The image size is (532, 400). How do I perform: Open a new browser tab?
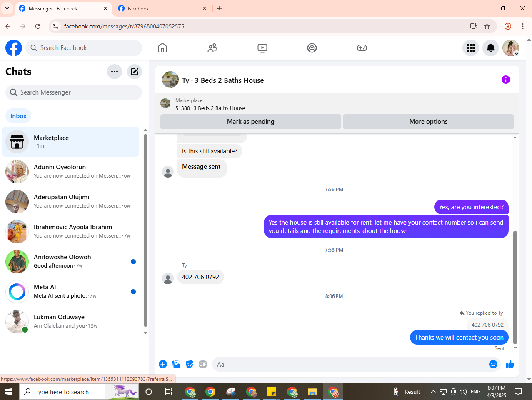220,8
